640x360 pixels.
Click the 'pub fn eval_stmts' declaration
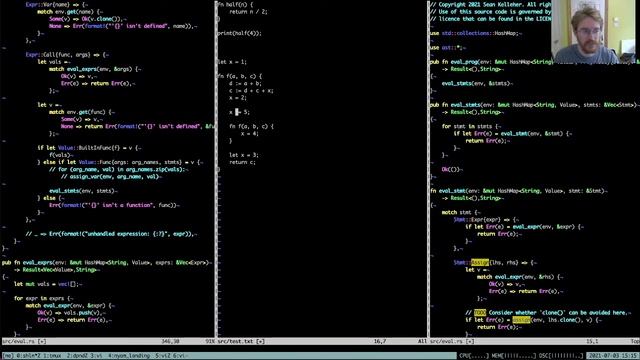coord(534,105)
